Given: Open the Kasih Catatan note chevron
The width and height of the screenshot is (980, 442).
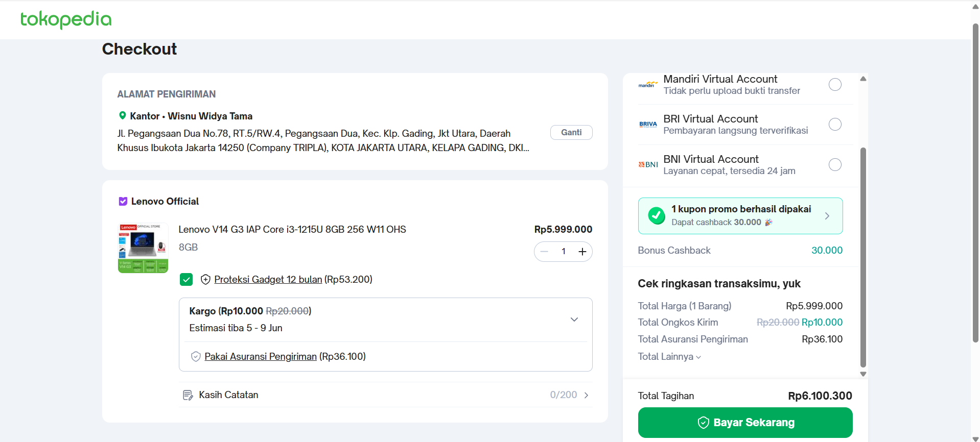Looking at the screenshot, I should coord(586,395).
